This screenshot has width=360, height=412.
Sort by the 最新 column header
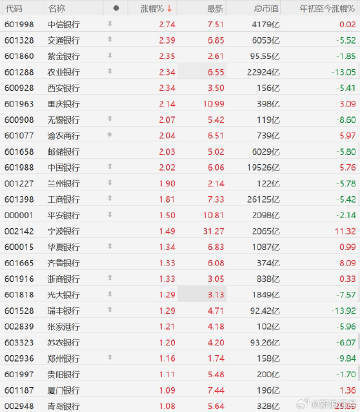[x=215, y=9]
